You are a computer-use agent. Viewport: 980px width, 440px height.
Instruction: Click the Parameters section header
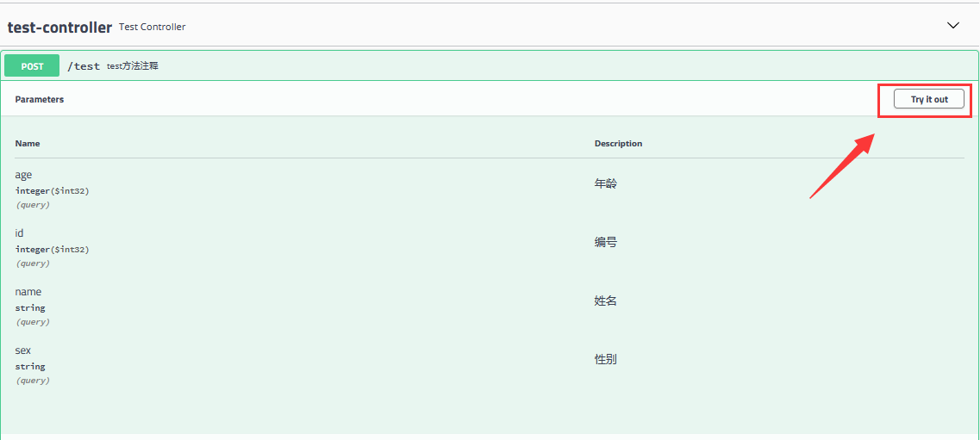point(40,99)
